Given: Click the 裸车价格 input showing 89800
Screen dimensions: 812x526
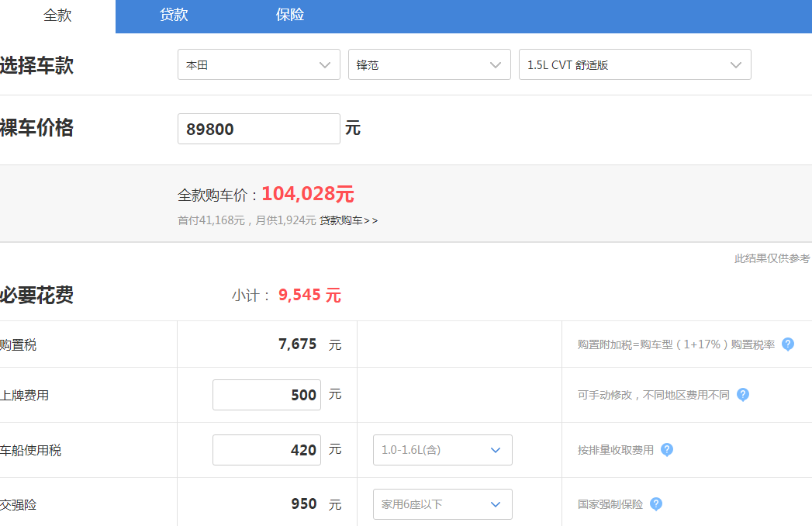Looking at the screenshot, I should (x=259, y=129).
